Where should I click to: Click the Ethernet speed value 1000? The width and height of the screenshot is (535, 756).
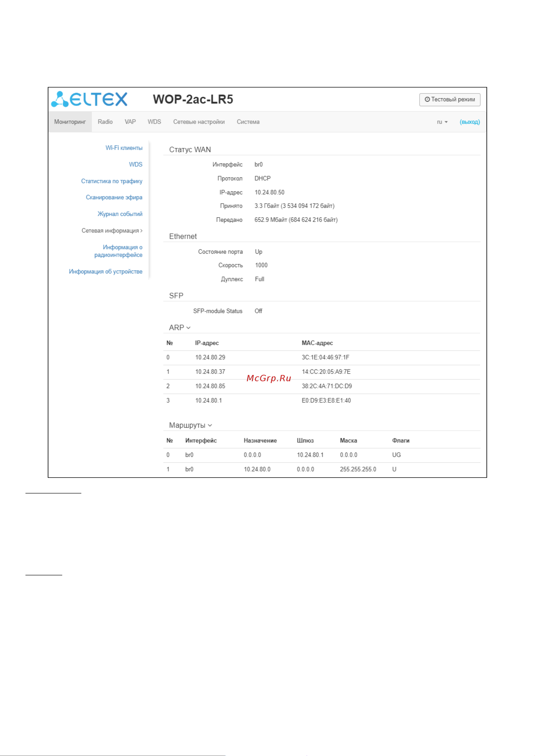pyautogui.click(x=261, y=265)
